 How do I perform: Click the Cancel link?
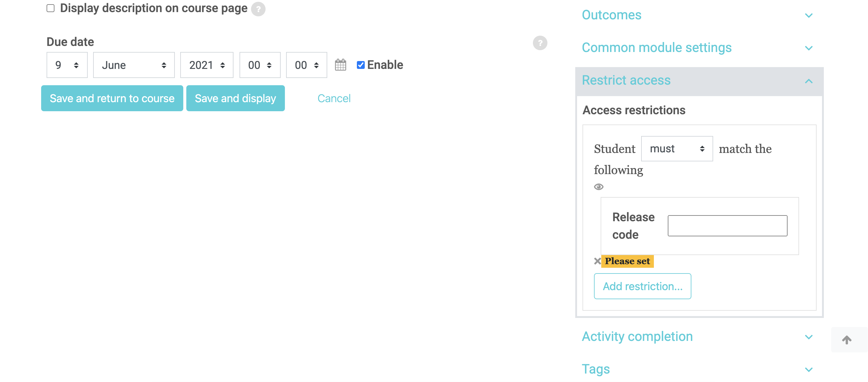pyautogui.click(x=334, y=98)
